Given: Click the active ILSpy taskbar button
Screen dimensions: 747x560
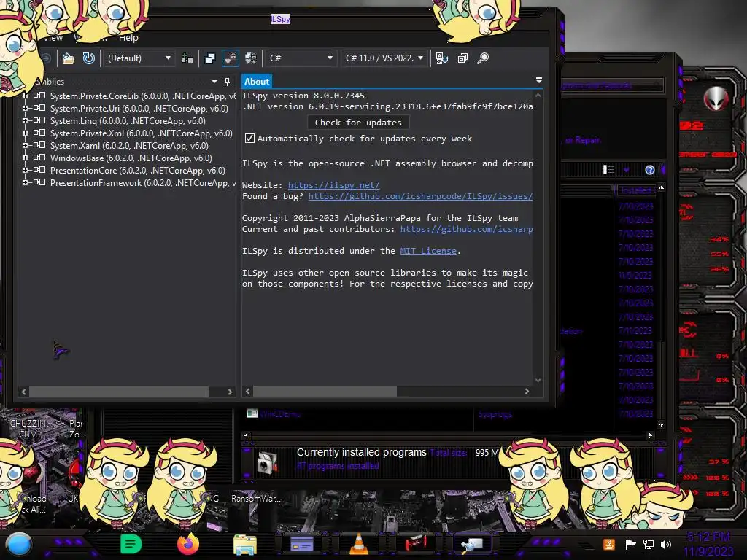Looking at the screenshot, I should coord(473,545).
